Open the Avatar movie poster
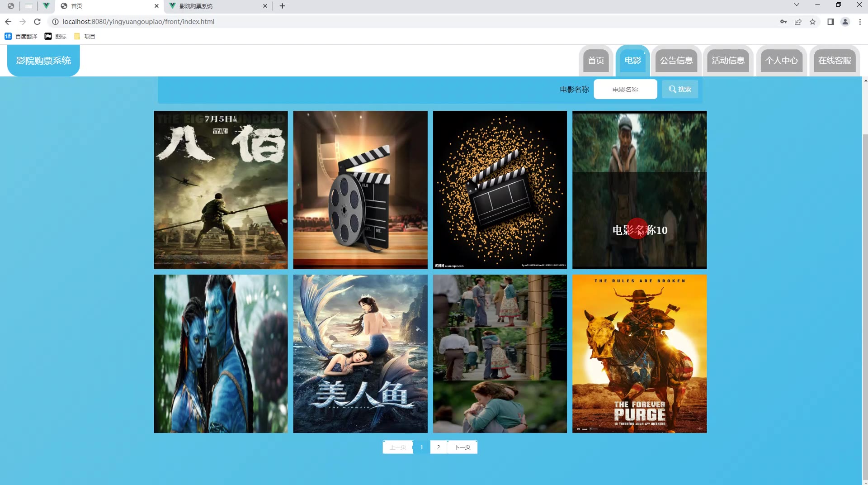Screen dimensions: 868x485 click(x=221, y=354)
